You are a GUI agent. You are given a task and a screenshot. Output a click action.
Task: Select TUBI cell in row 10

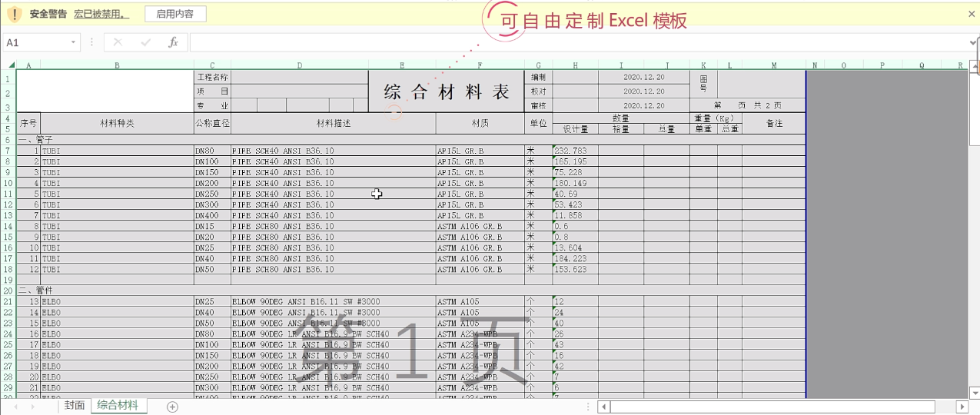point(117,183)
